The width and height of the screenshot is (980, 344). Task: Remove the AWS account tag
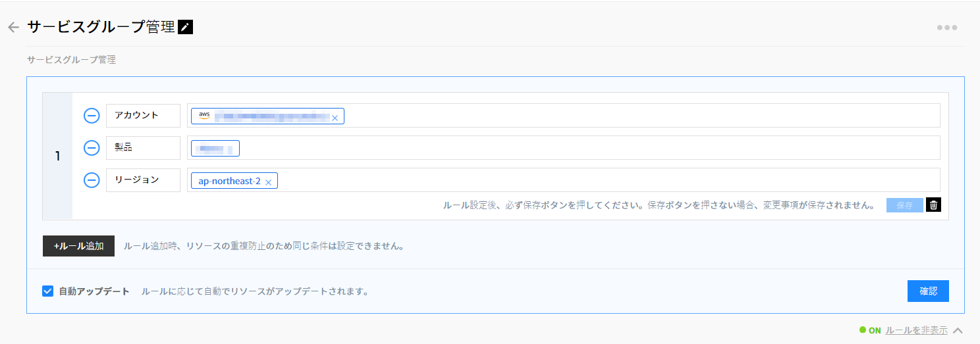335,118
